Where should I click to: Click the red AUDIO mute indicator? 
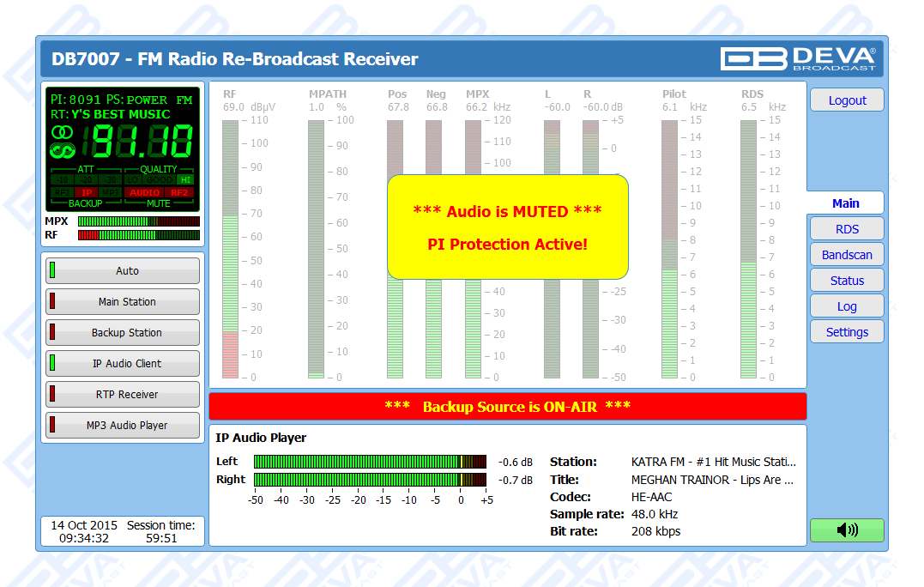tap(144, 193)
